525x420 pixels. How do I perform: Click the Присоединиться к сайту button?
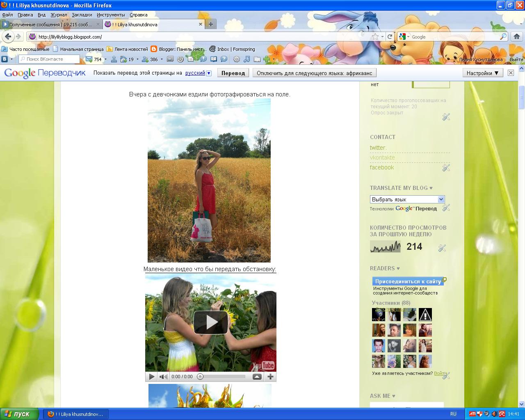pos(408,281)
